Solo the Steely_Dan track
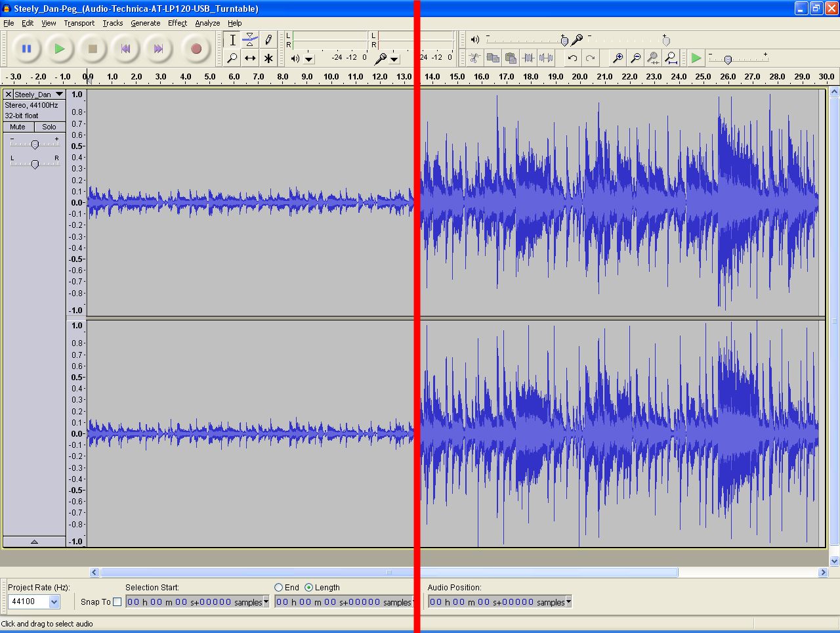Image resolution: width=840 pixels, height=633 pixels. click(x=49, y=127)
